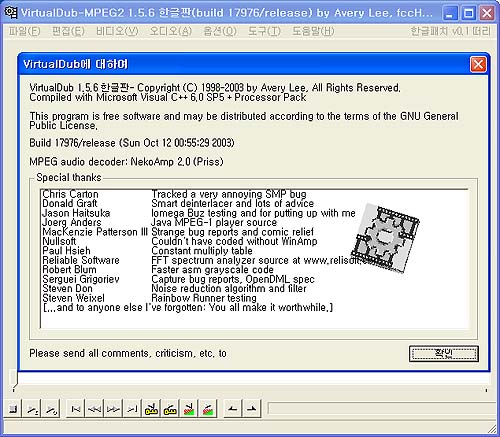Click 'Robert Blum' in thanks list
The image size is (500, 437).
pyautogui.click(x=69, y=269)
